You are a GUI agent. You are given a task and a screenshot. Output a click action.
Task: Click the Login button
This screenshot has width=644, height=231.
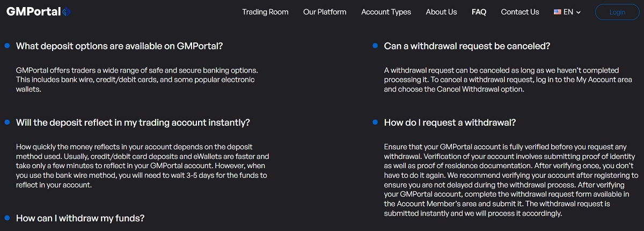click(x=617, y=12)
